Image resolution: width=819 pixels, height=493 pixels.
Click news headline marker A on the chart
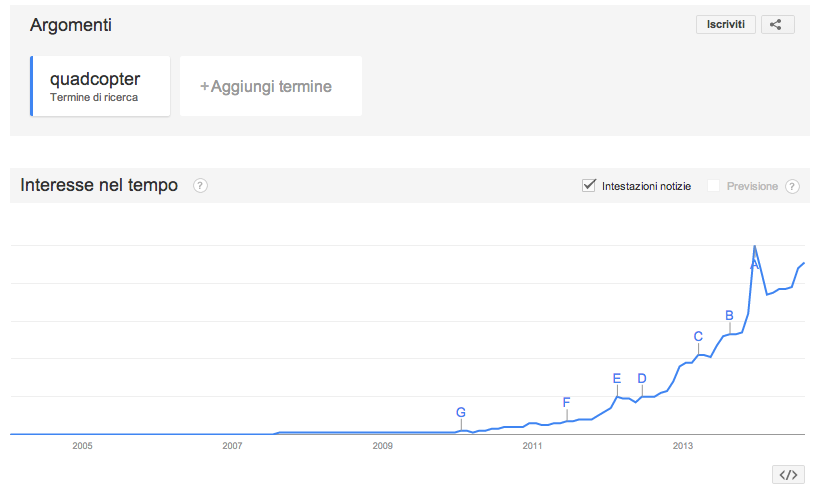point(754,265)
